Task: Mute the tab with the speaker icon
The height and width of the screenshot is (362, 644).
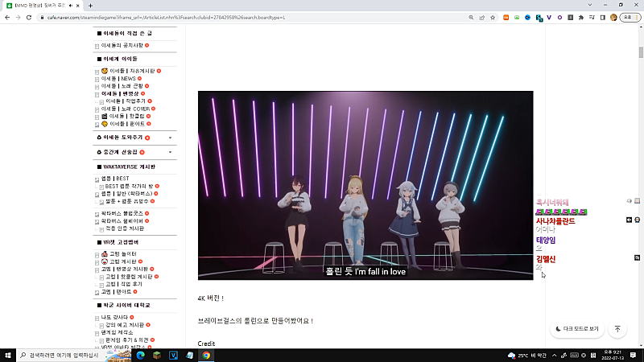Action: [x=71, y=6]
